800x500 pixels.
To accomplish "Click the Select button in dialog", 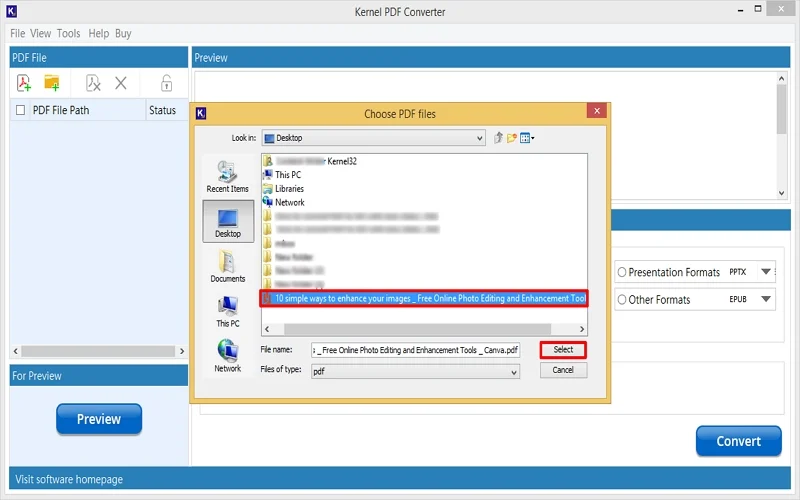I will pos(563,350).
